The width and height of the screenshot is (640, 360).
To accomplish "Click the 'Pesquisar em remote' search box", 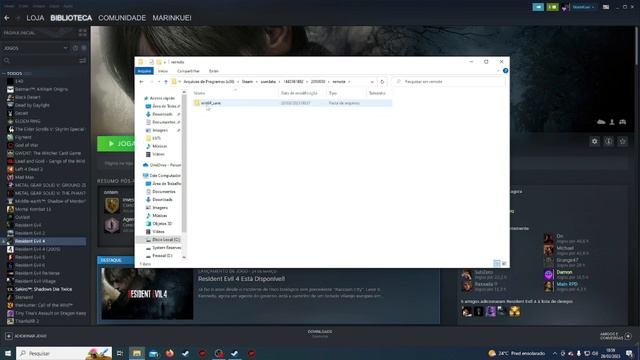I will (449, 82).
